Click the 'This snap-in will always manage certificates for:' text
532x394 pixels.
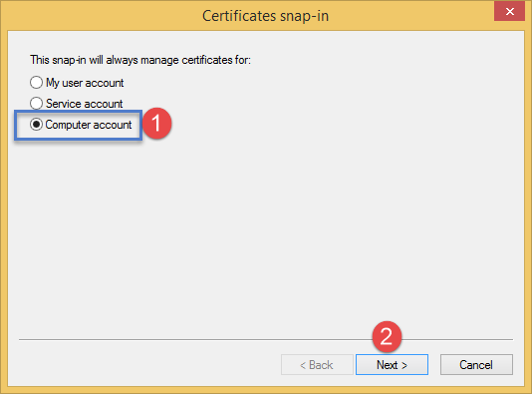pos(140,60)
